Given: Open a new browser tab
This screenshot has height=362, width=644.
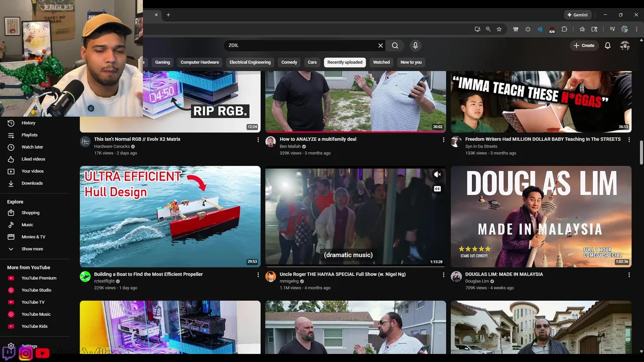Looking at the screenshot, I should point(168,15).
